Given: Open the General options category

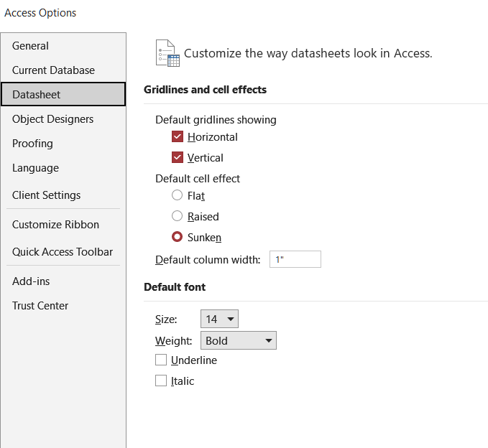Looking at the screenshot, I should coord(63,46).
